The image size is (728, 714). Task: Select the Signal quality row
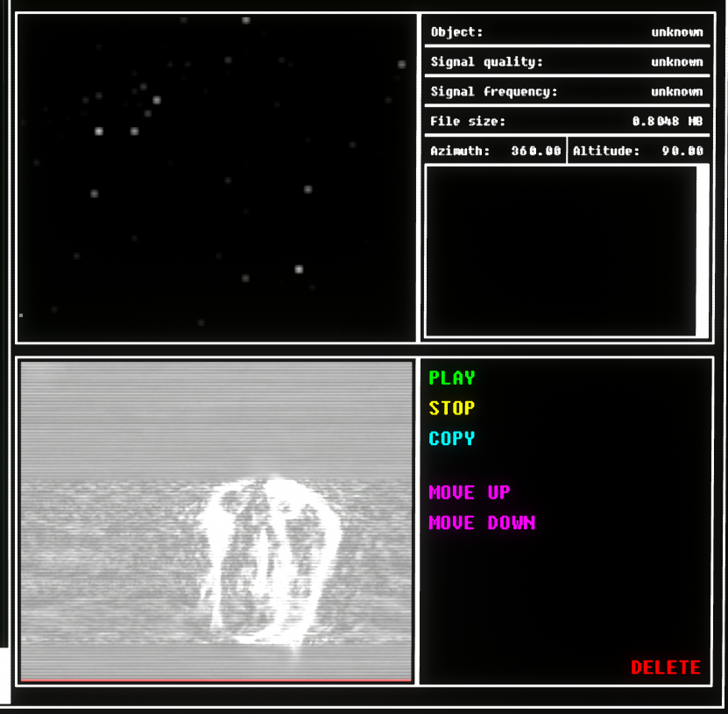coord(566,62)
